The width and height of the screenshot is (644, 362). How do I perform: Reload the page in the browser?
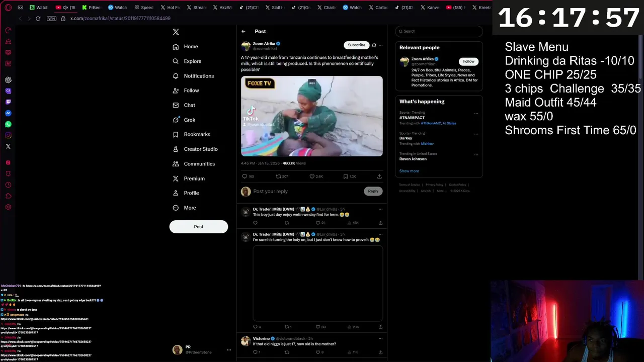(38, 18)
